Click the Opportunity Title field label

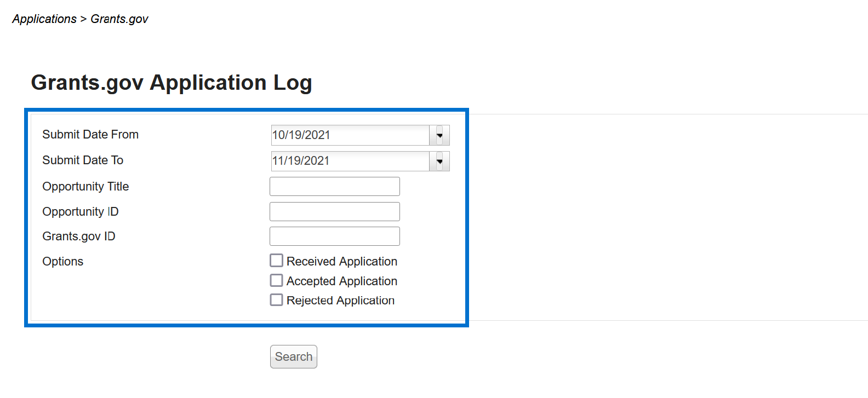(x=85, y=186)
